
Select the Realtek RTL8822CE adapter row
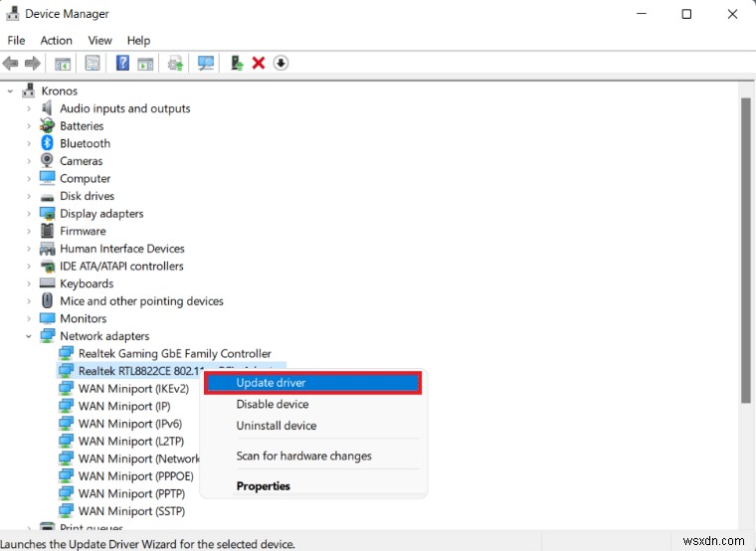tap(171, 371)
